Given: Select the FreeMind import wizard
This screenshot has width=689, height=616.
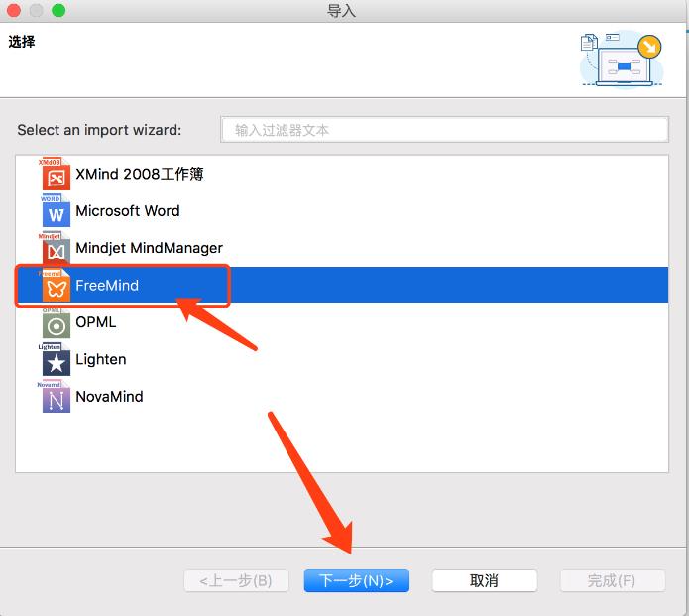Looking at the screenshot, I should tap(107, 286).
